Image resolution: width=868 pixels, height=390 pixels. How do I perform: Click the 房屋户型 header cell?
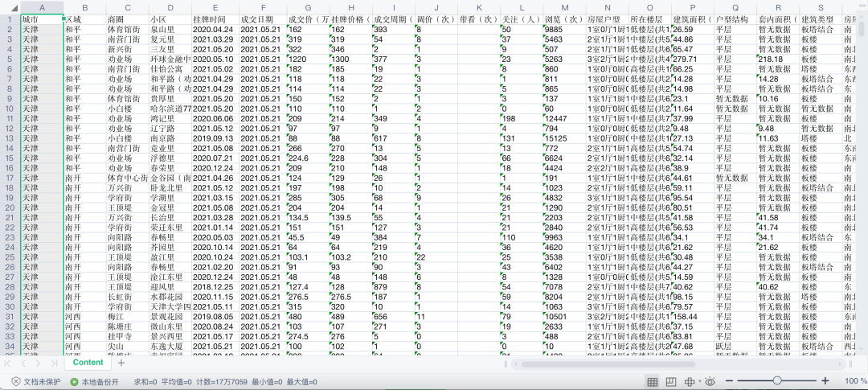coord(608,19)
